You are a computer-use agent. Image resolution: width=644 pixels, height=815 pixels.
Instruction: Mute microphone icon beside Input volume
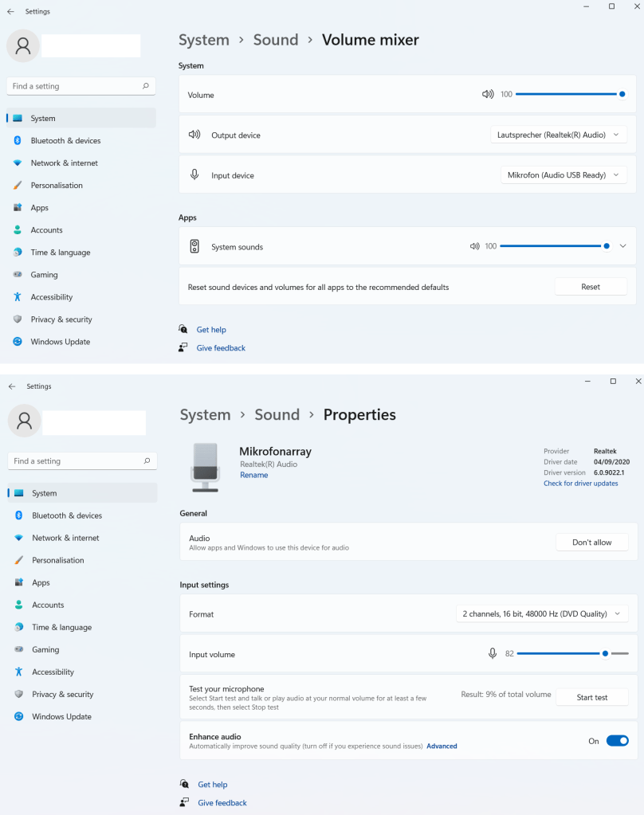493,653
